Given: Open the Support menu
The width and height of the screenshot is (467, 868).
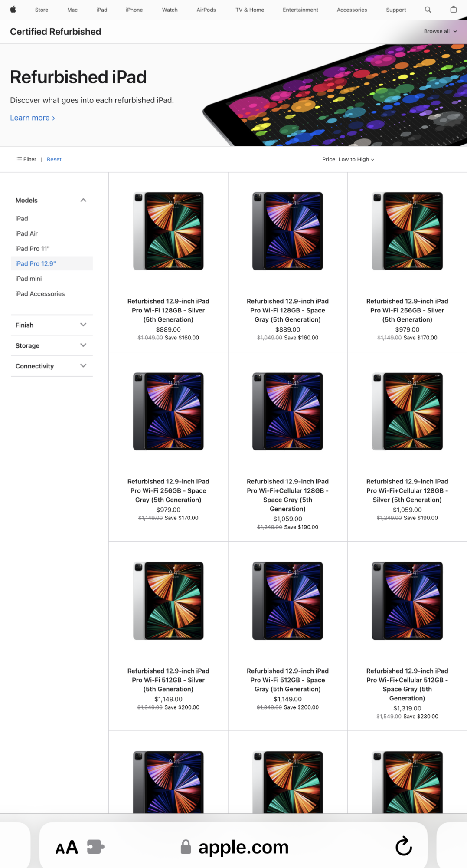Looking at the screenshot, I should [396, 10].
